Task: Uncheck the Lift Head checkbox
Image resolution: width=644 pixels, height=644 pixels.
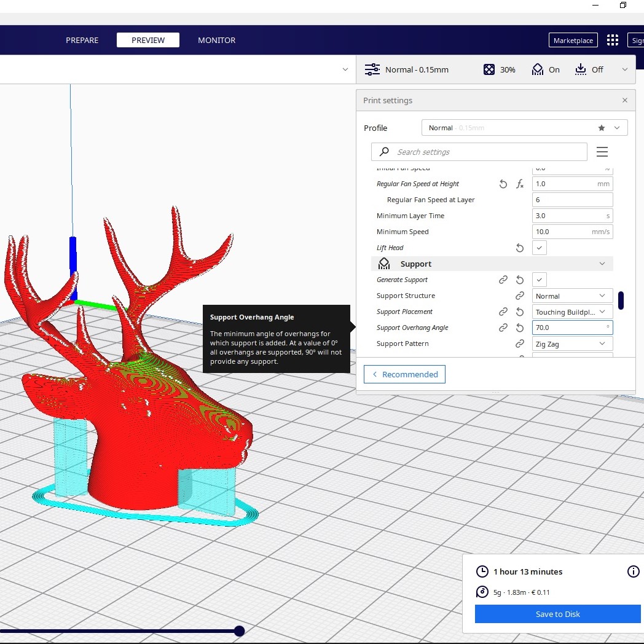Action: click(x=539, y=248)
